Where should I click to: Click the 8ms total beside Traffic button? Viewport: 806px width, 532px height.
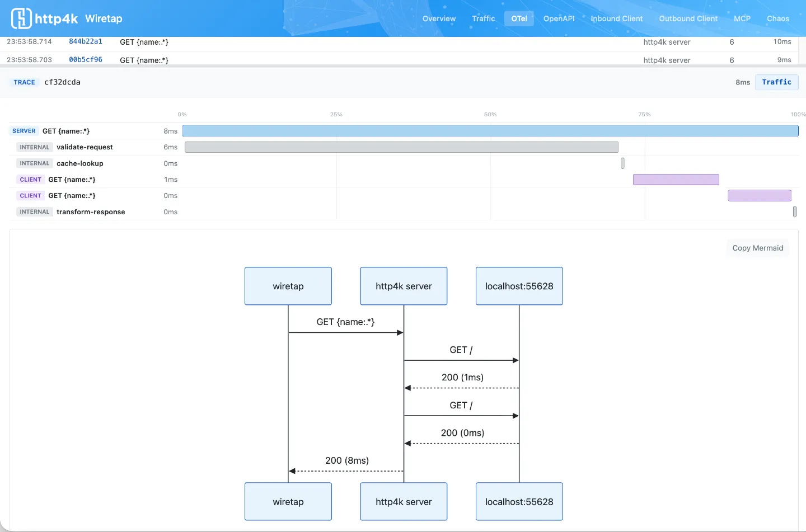coord(743,82)
